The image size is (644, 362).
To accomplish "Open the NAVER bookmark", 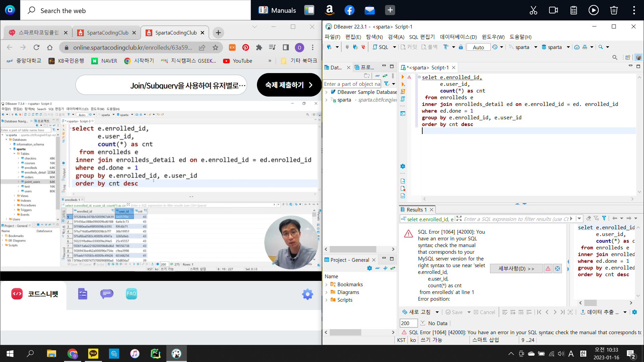I will [x=104, y=61].
